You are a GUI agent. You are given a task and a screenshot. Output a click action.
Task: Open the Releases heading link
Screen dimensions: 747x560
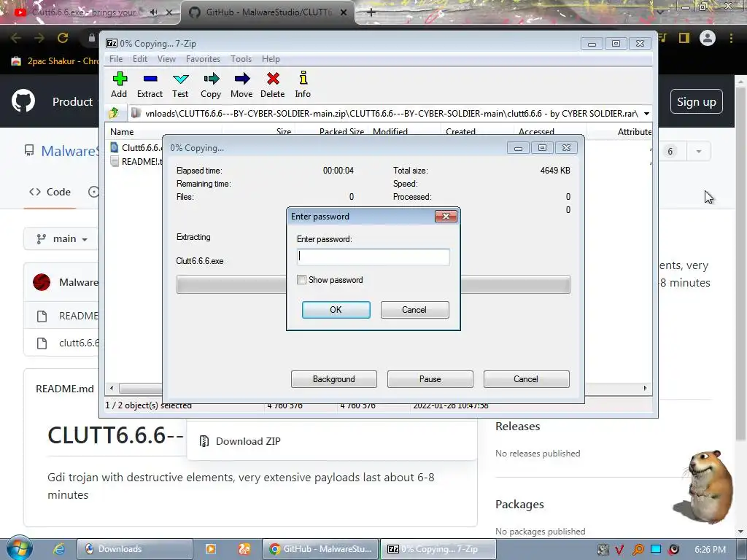[517, 426]
